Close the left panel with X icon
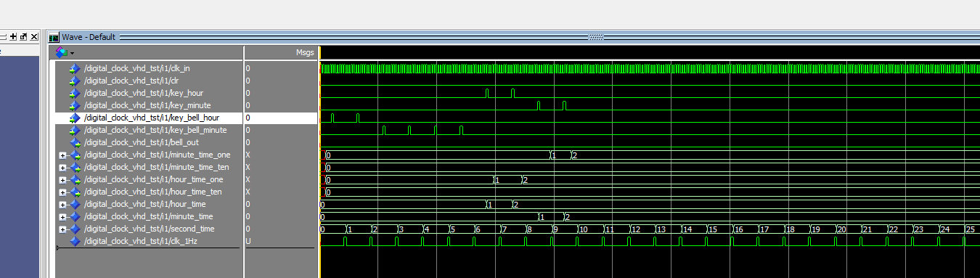This screenshot has width=980, height=278. 33,37
